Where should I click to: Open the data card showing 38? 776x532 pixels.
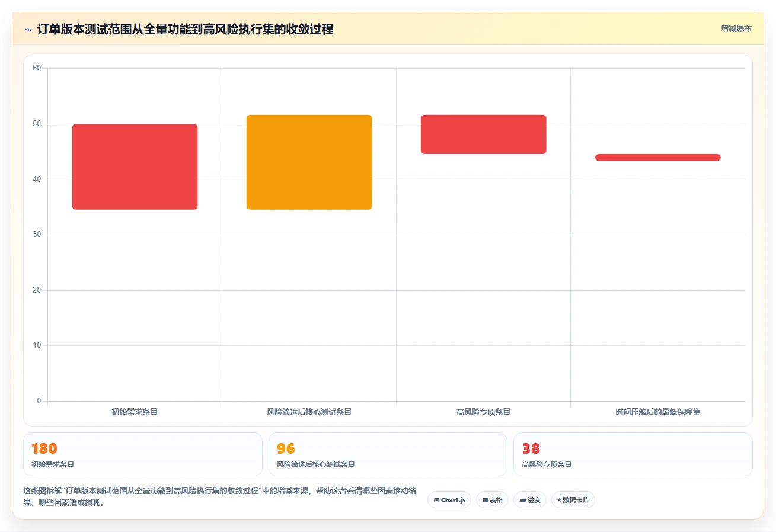click(x=633, y=454)
